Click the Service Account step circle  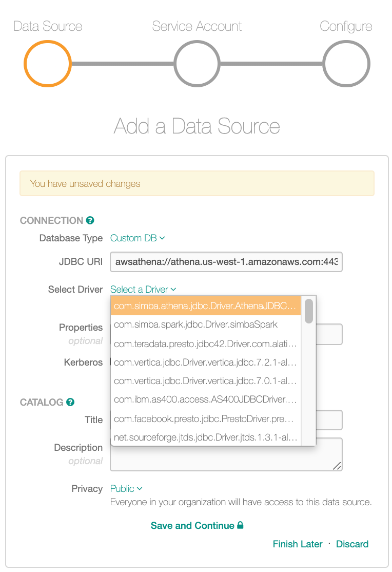point(197,64)
